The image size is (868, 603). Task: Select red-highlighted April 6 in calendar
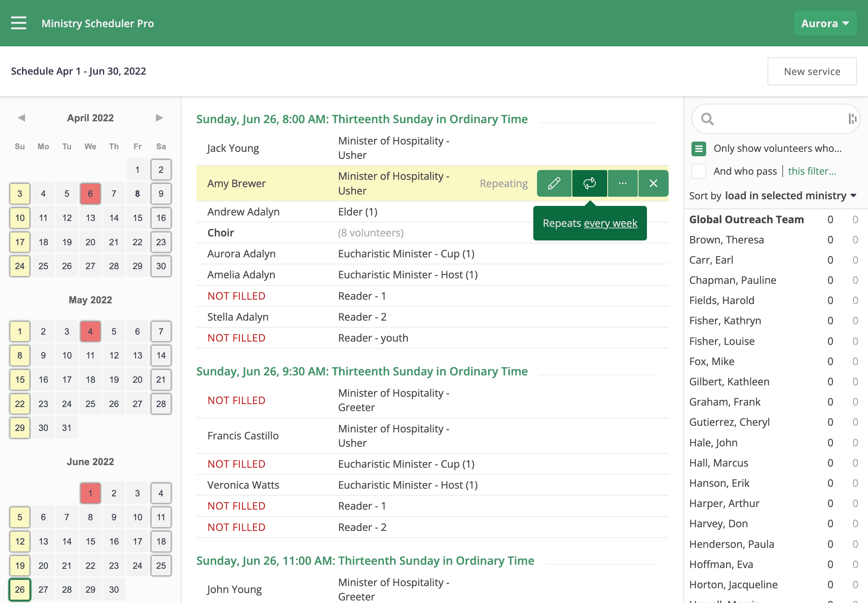tap(90, 194)
